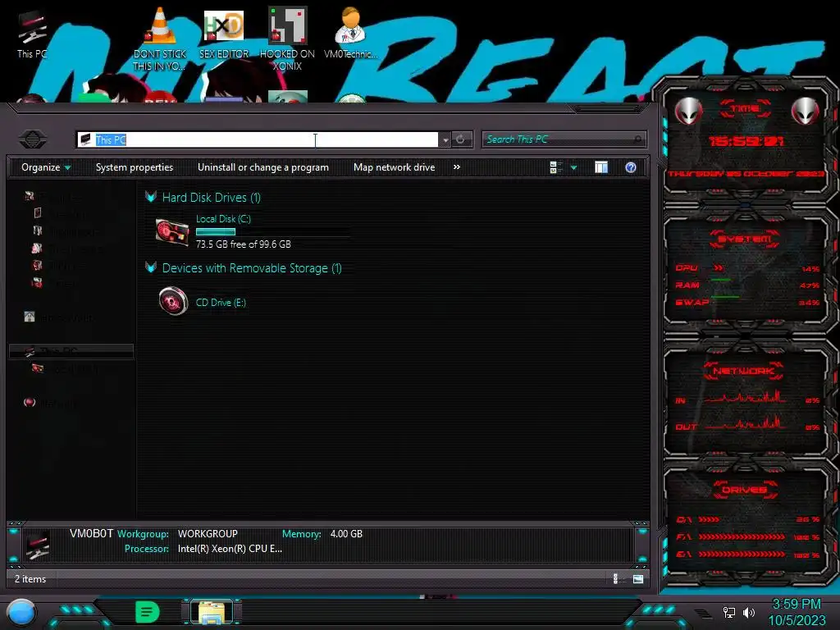840x630 pixels.
Task: Open the This PC desktop icon
Action: (x=32, y=33)
